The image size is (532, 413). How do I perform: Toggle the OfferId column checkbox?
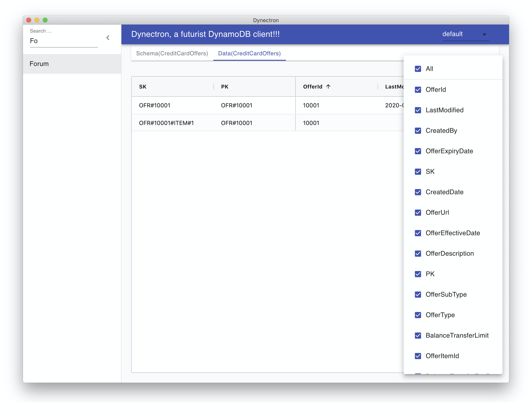pos(418,90)
